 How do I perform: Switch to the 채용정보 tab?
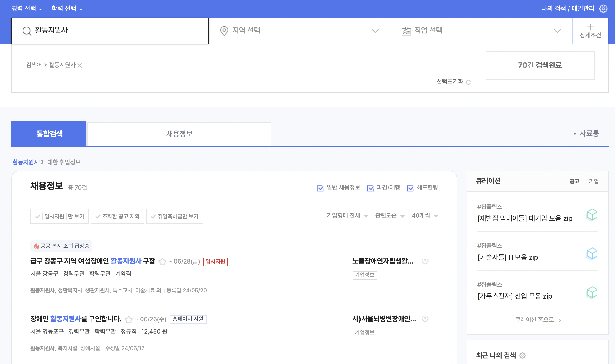(x=179, y=134)
